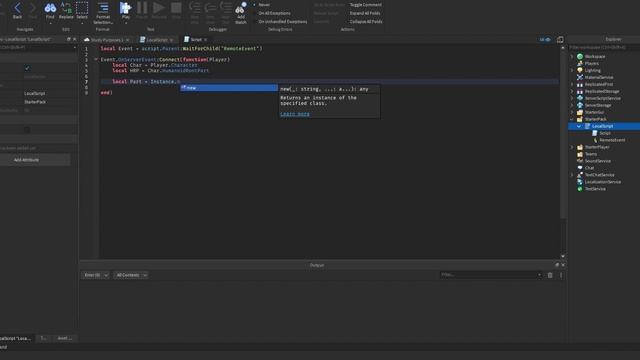Open the All Contexts dropdown in Output
This screenshot has height=360, width=640.
(x=131, y=275)
